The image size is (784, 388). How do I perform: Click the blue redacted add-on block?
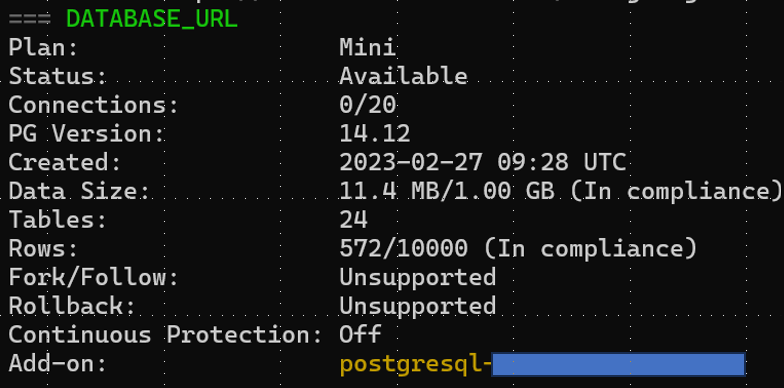tap(618, 364)
